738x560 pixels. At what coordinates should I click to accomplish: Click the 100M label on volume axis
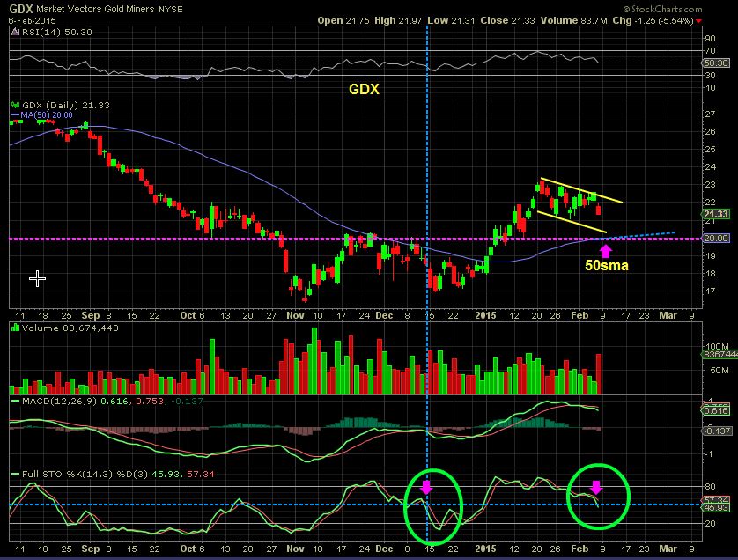717,347
